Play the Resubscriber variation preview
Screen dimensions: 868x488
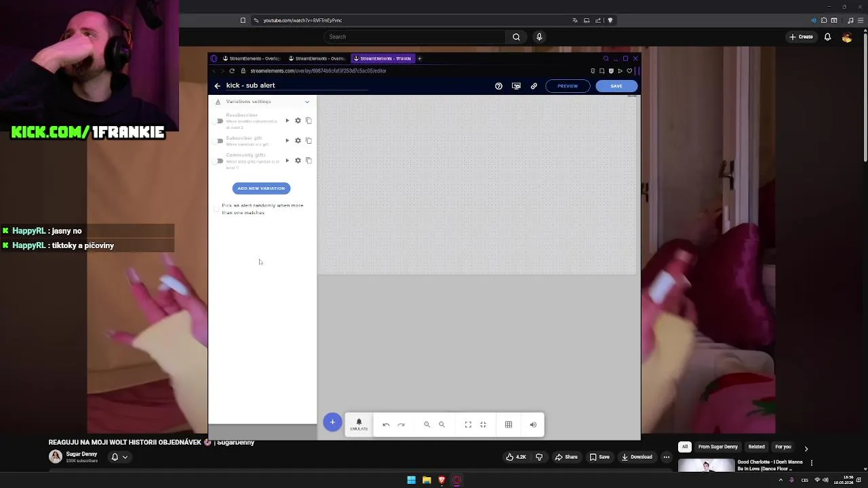(287, 121)
